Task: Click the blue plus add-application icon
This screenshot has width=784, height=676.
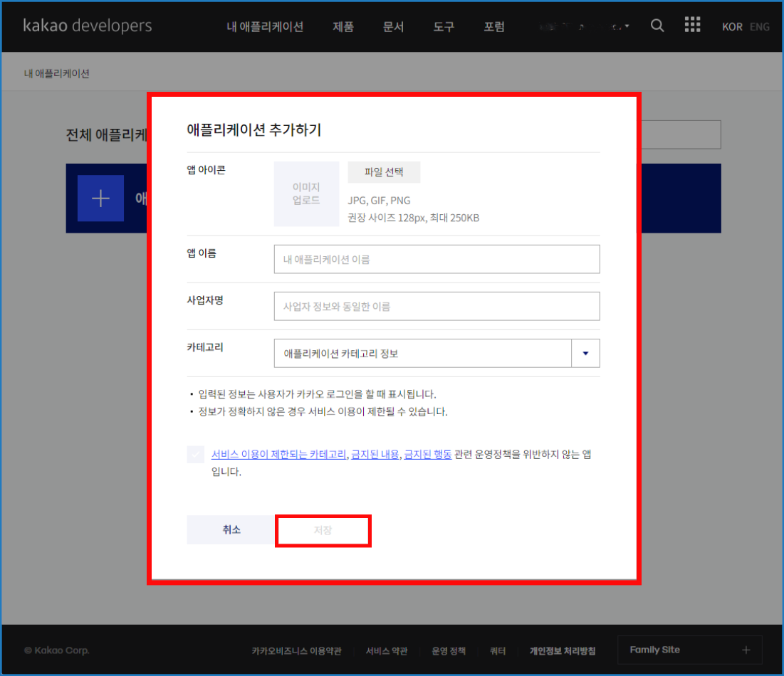Action: (x=100, y=199)
